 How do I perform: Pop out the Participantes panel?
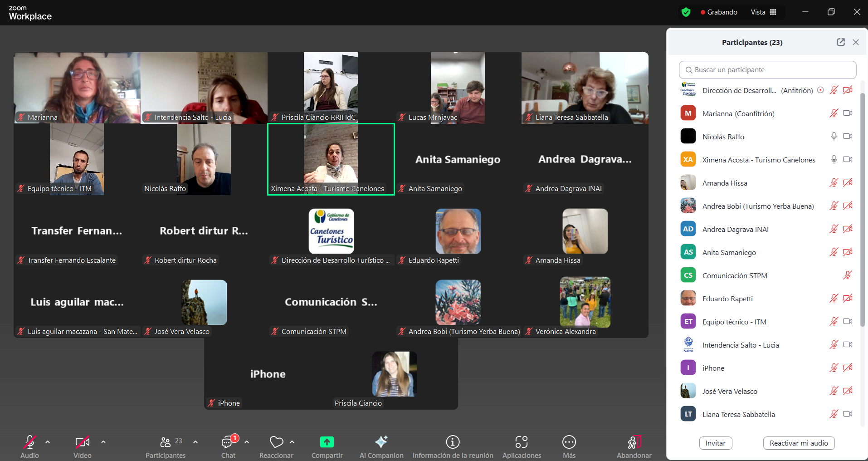tap(840, 42)
